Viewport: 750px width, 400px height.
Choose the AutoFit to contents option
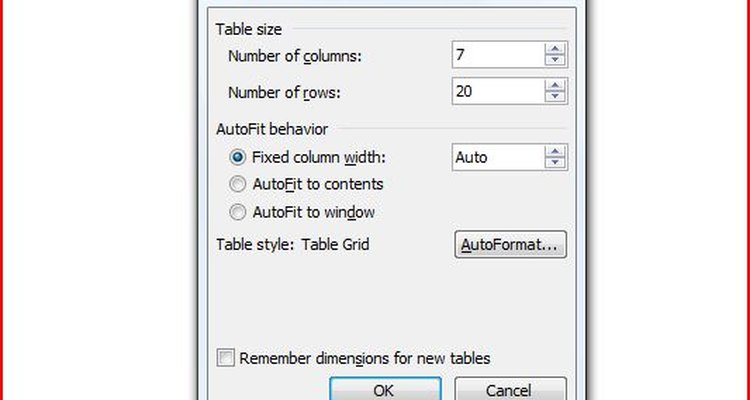238,184
